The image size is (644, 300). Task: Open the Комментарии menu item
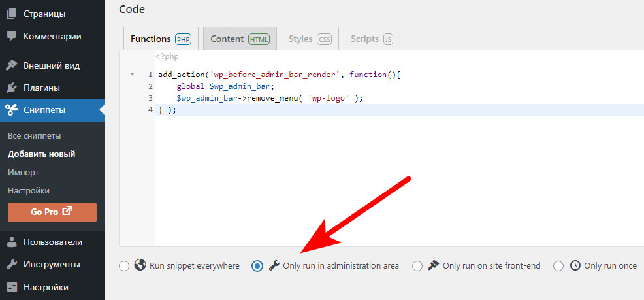click(52, 36)
